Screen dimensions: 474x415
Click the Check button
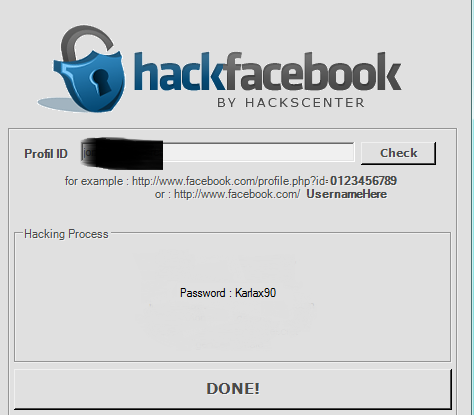398,153
